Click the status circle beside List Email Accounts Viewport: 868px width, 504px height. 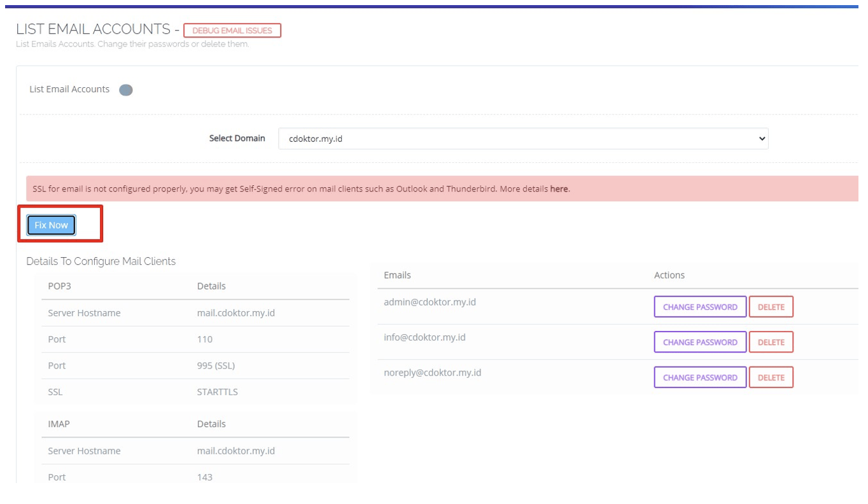click(125, 89)
